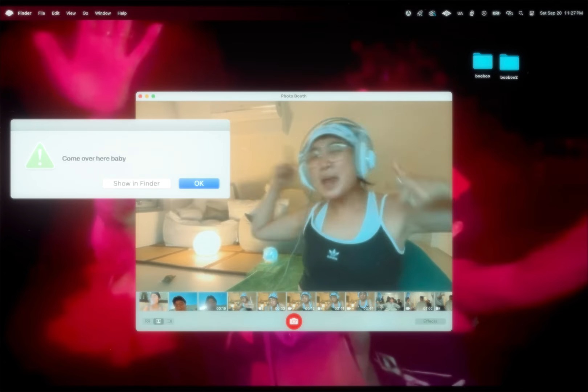Viewport: 588px width, 392px height.
Task: Open Control Center from the menu bar
Action: [532, 13]
